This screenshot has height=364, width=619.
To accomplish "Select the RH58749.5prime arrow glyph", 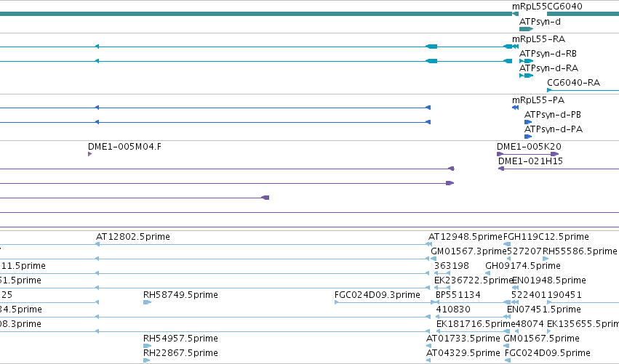I will coord(147,302).
